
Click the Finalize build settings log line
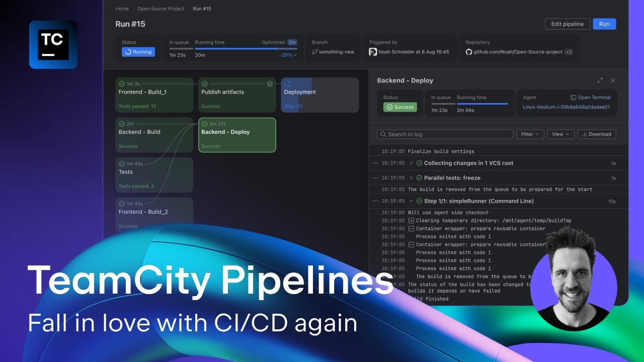pos(441,151)
